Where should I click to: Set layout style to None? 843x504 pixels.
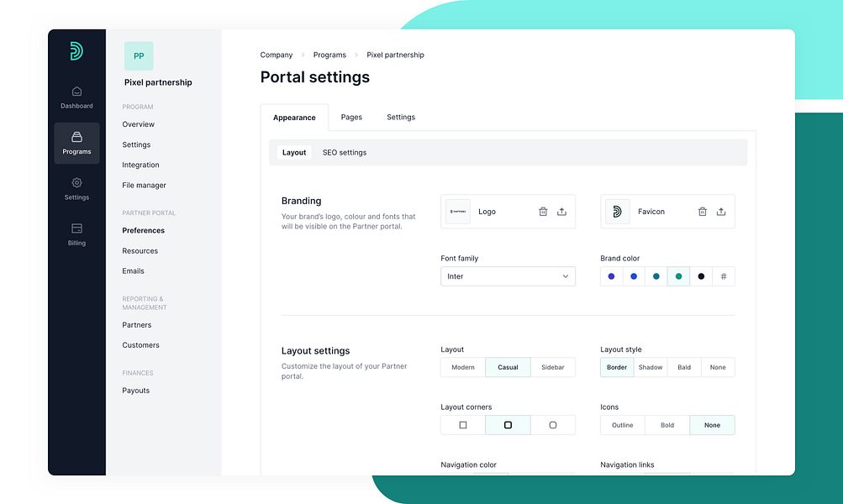tap(718, 368)
